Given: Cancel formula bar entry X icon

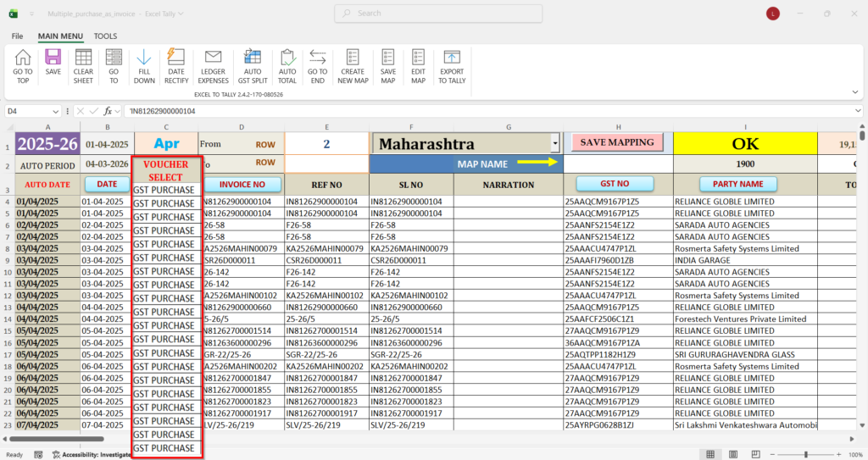Looking at the screenshot, I should 81,111.
